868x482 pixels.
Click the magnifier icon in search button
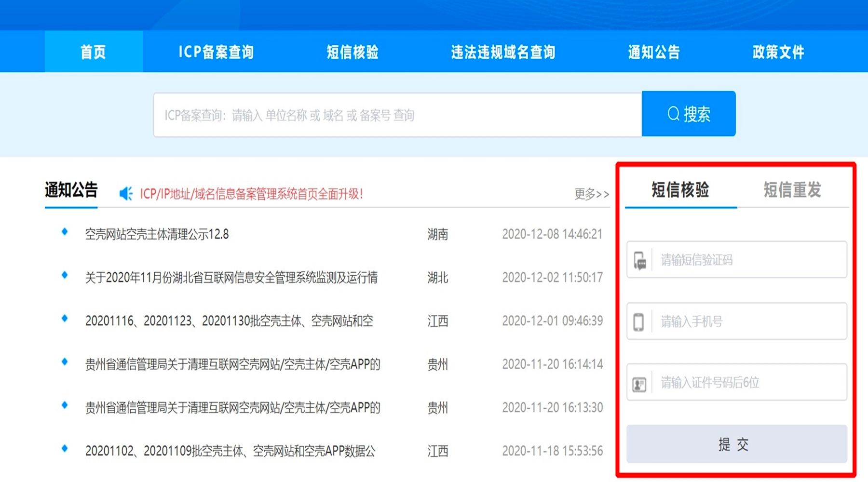[673, 114]
